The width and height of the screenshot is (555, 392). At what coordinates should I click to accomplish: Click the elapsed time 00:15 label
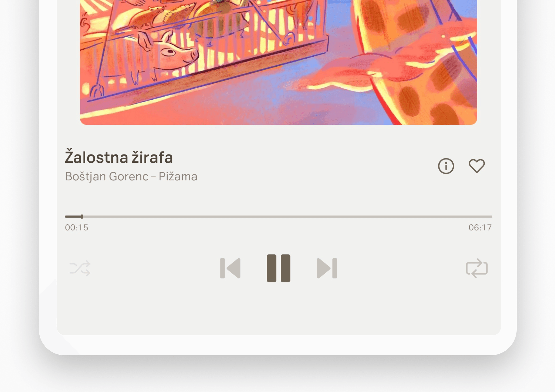click(x=76, y=228)
